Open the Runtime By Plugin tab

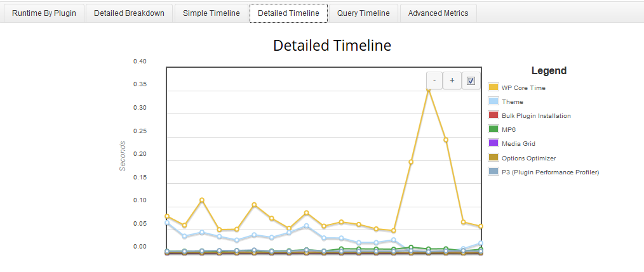pyautogui.click(x=44, y=13)
